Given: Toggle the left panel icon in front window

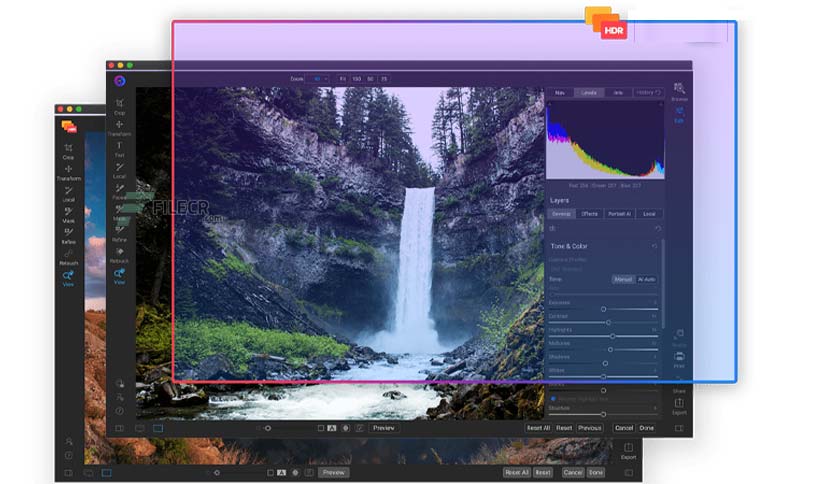Looking at the screenshot, I should pyautogui.click(x=119, y=428).
